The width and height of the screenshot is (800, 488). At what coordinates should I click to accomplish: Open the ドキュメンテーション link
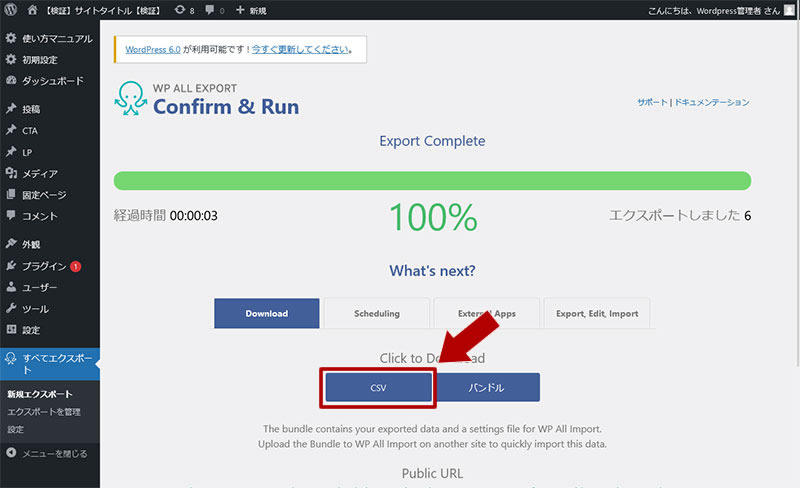click(x=712, y=102)
